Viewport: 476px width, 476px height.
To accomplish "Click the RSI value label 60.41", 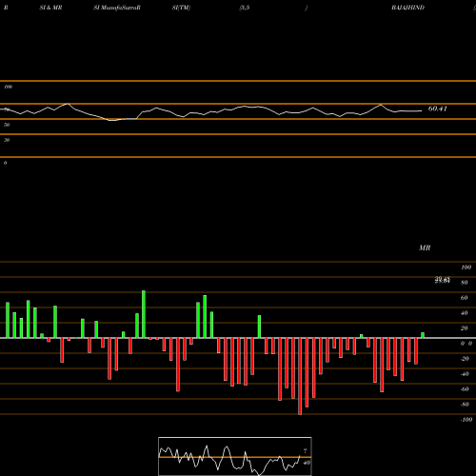I will pos(438,109).
